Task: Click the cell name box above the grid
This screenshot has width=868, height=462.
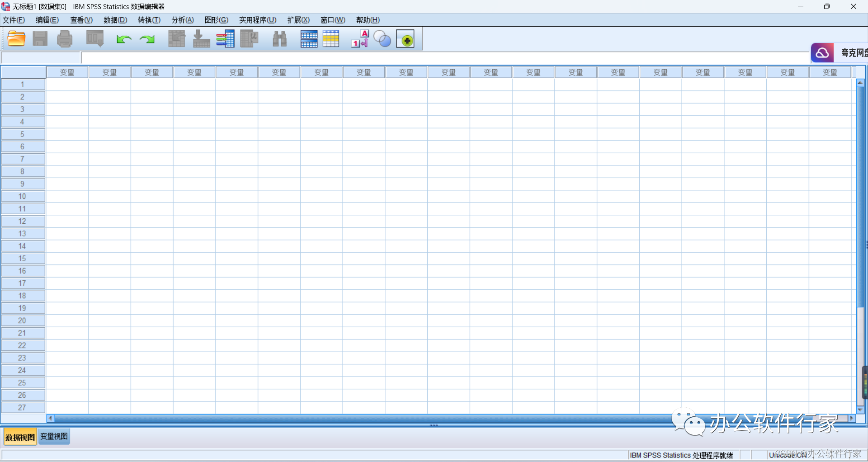Action: point(41,58)
